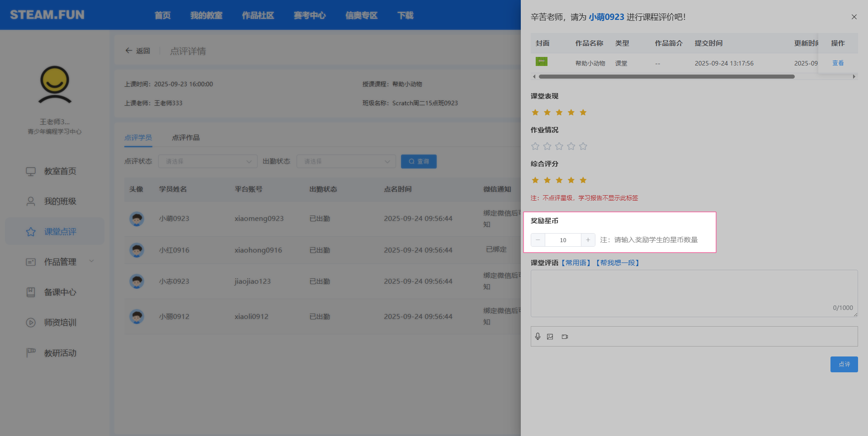868x436 pixels.
Task: Click the 点评 submit button
Action: 844,364
